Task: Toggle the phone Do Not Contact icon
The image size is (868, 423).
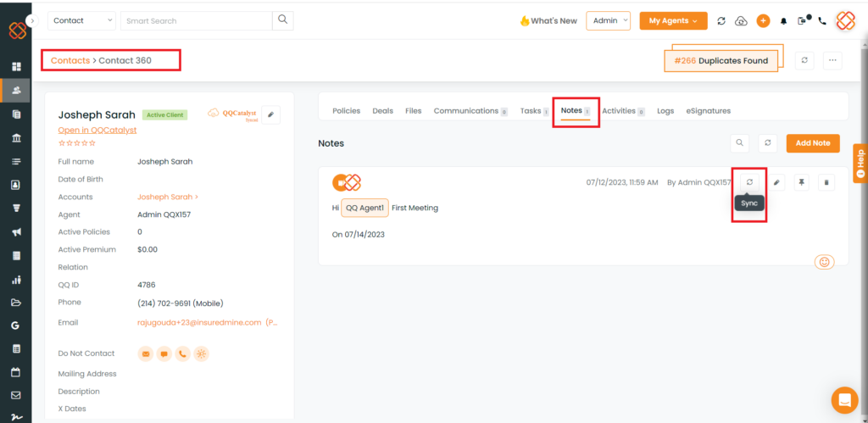Action: pos(182,354)
